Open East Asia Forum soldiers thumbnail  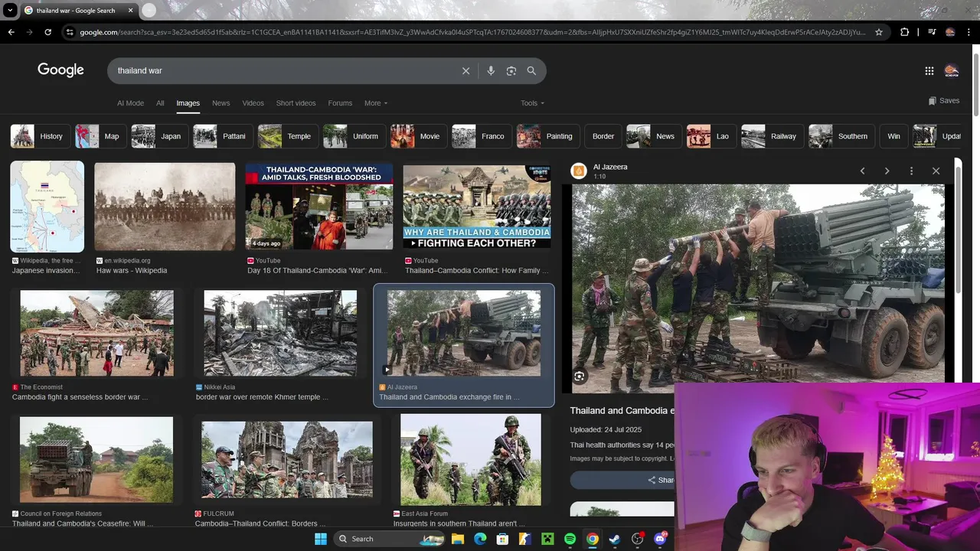pos(471,460)
